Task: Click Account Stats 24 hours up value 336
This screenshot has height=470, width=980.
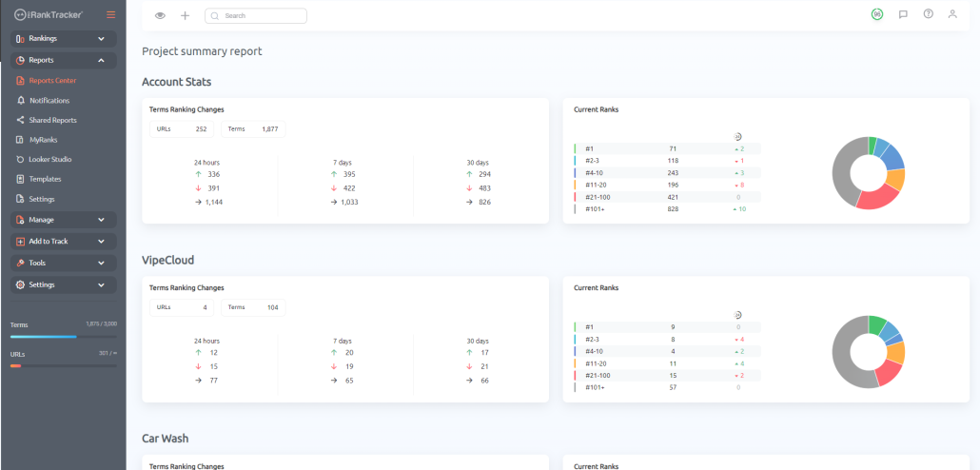Action: tap(214, 174)
